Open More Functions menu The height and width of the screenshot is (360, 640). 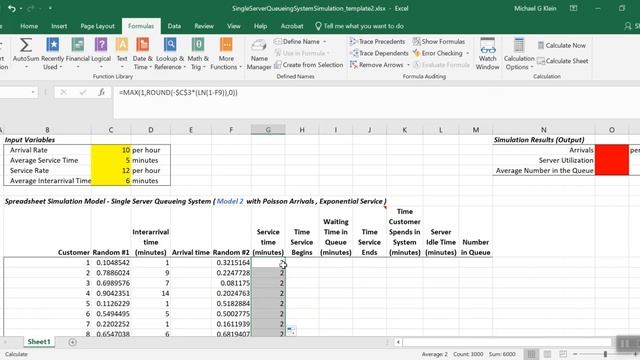(x=226, y=53)
